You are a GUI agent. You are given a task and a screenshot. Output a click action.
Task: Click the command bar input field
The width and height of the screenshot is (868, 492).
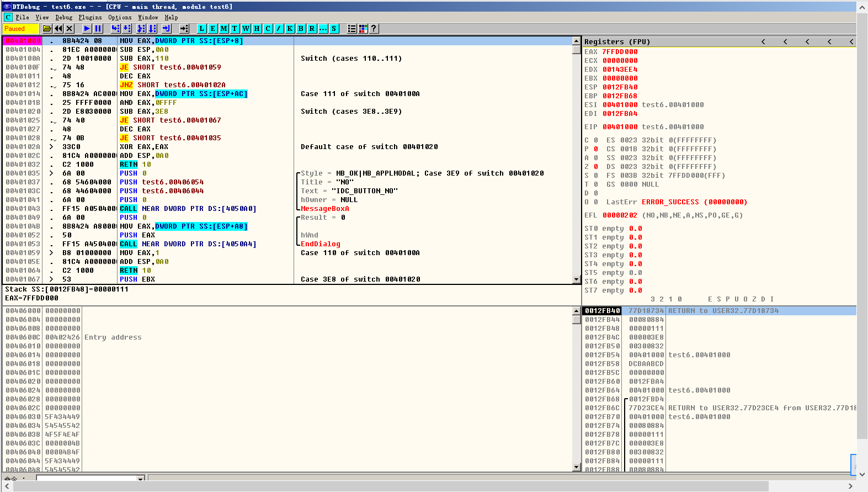tap(87, 478)
